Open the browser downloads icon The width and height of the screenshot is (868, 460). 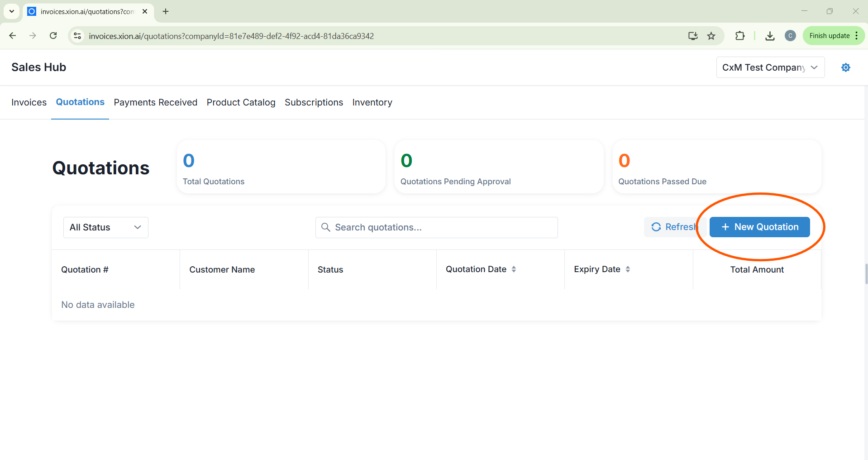click(769, 36)
